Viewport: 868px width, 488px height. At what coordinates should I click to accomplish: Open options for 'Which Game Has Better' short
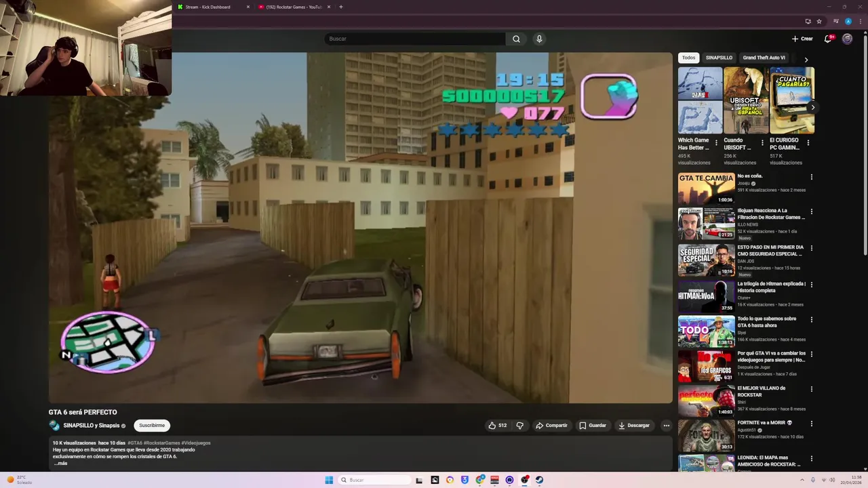click(x=716, y=143)
